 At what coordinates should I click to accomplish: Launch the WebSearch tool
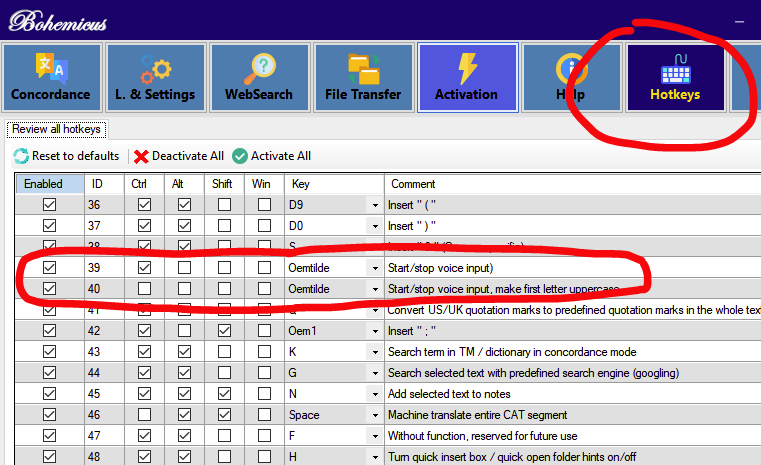click(258, 78)
